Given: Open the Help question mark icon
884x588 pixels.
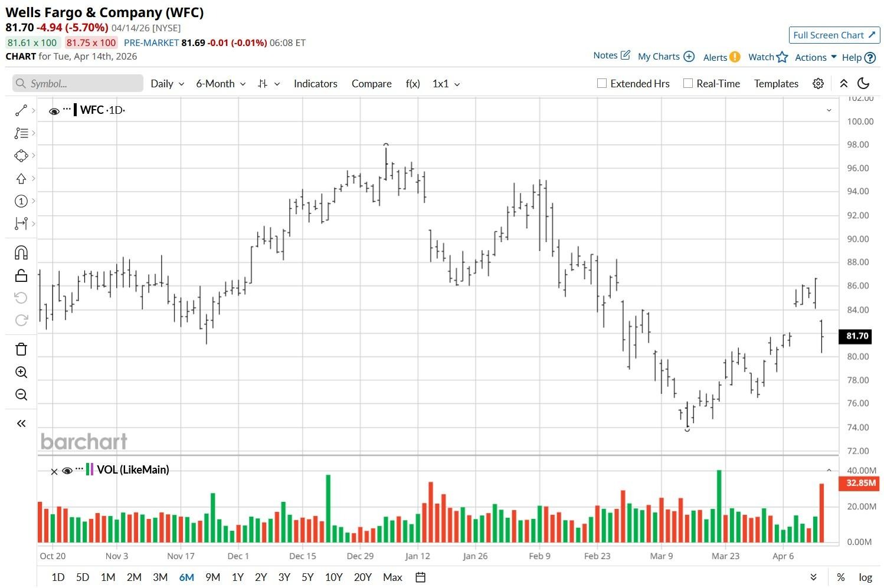Looking at the screenshot, I should (x=870, y=57).
